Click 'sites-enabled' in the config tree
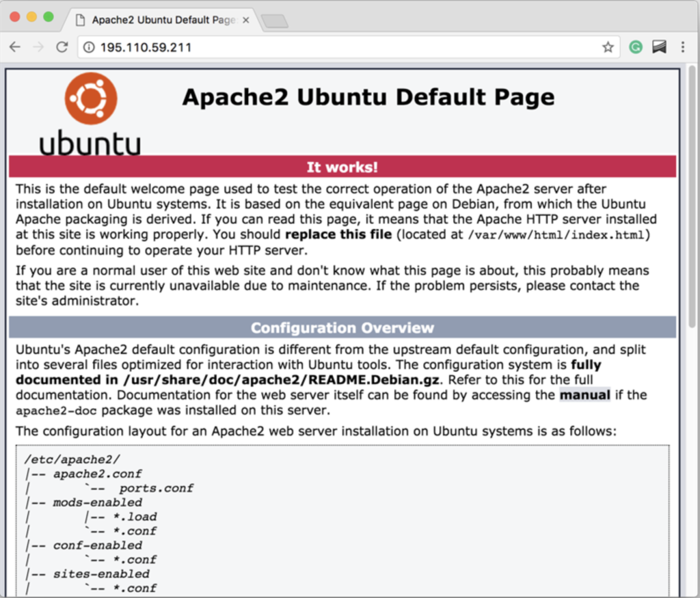The image size is (700, 598). coord(101,574)
